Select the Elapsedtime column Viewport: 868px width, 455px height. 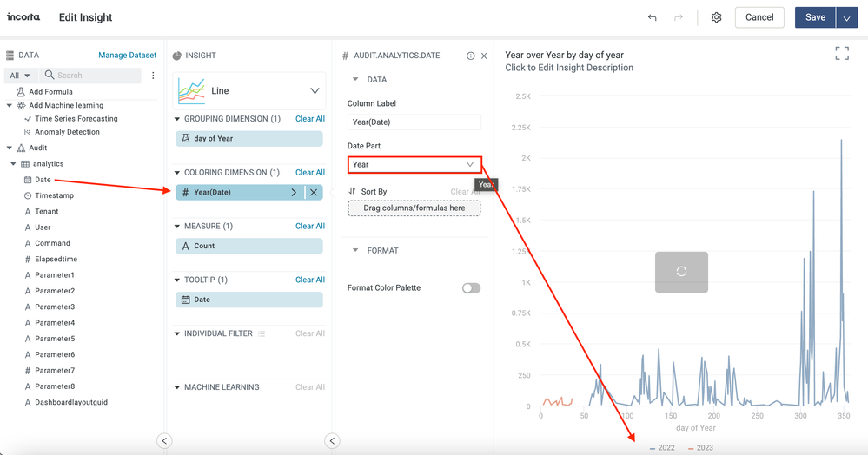pos(56,259)
